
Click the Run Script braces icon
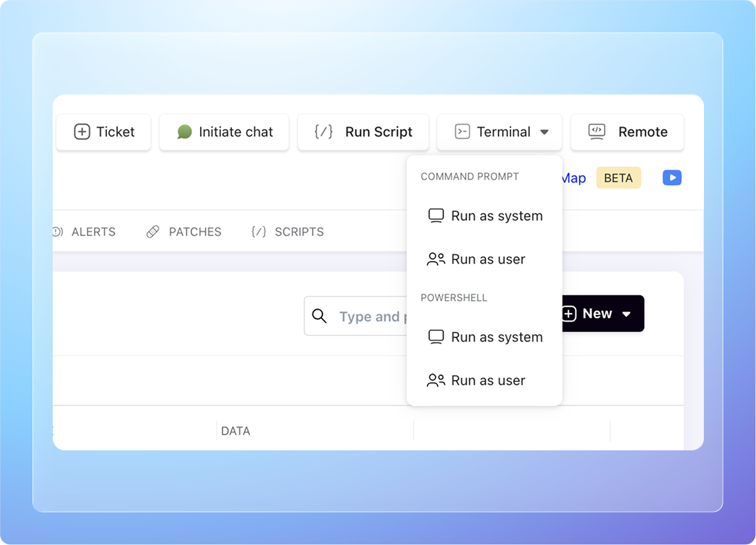[324, 132]
